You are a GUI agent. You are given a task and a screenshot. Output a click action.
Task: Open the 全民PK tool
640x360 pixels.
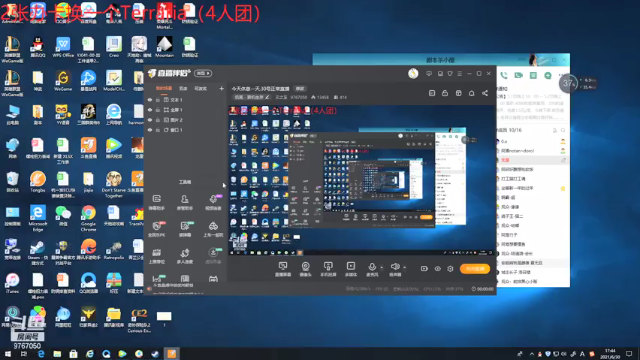pyautogui.click(x=157, y=229)
